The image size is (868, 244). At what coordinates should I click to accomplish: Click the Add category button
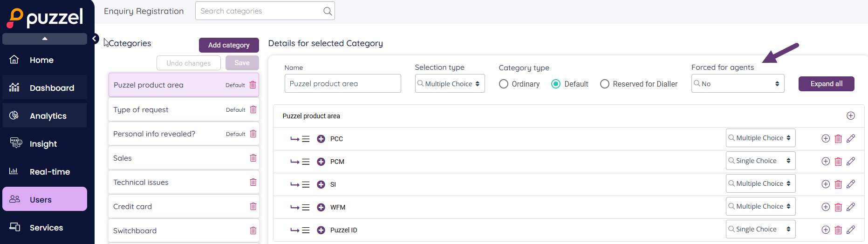pos(229,45)
